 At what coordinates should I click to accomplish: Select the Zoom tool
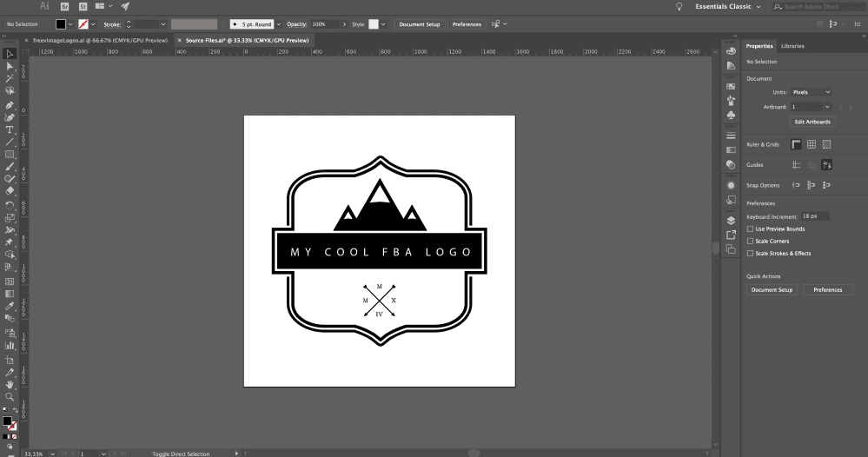pos(10,397)
